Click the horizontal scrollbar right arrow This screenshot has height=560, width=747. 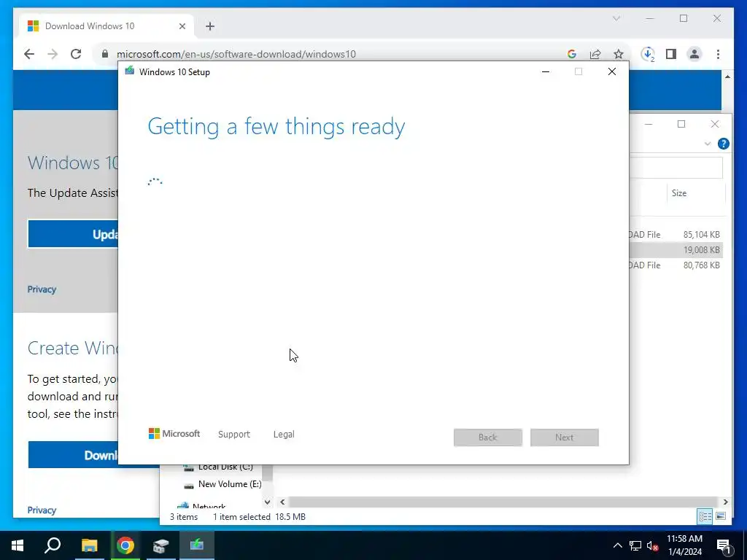click(725, 502)
